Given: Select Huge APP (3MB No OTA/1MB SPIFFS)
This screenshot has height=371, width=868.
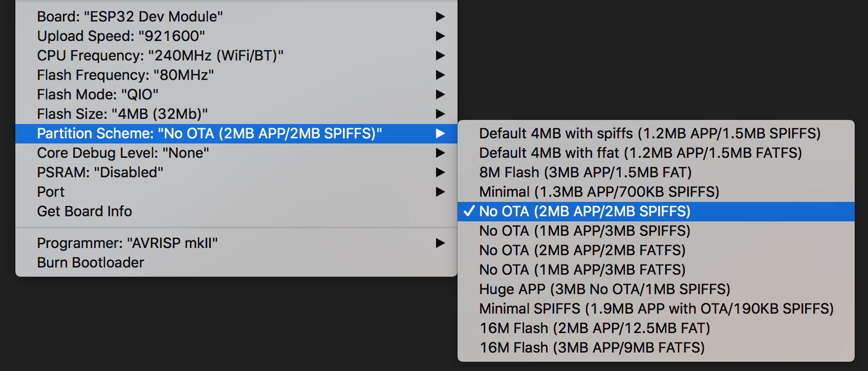Looking at the screenshot, I should click(x=604, y=289).
